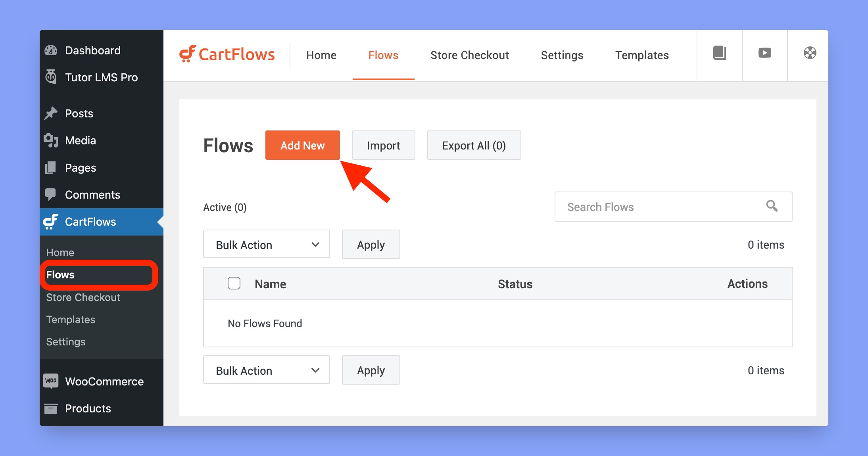Viewport: 868px width, 456px height.
Task: Select the Flows tab in header
Action: [383, 56]
